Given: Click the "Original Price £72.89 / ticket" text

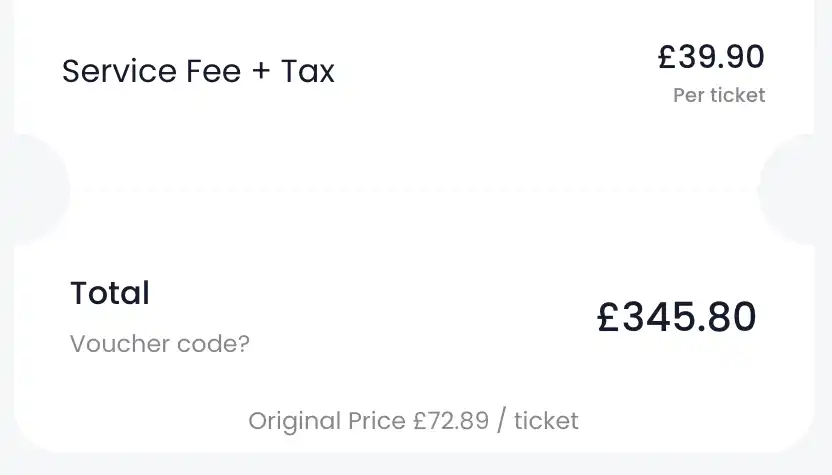Looking at the screenshot, I should coord(413,420).
